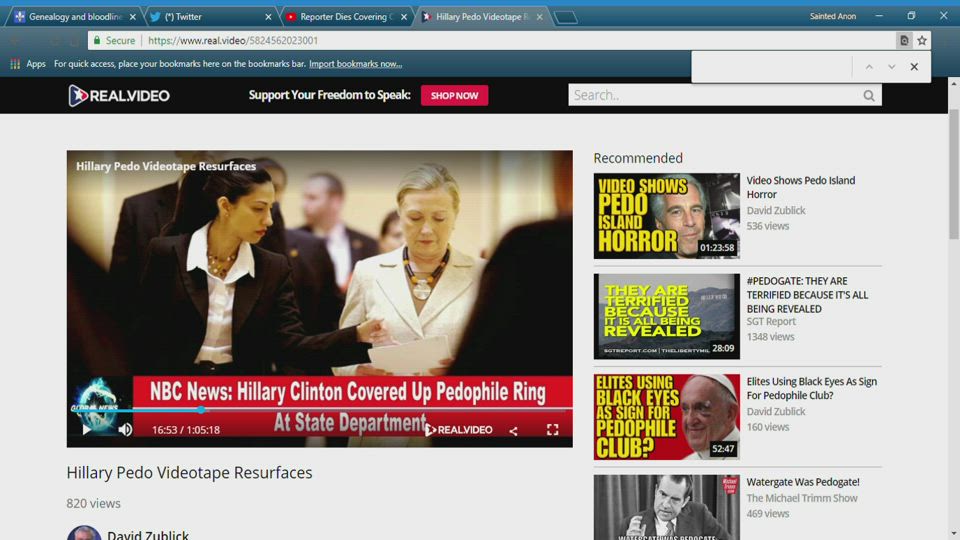The width and height of the screenshot is (960, 540).
Task: Close the find bar
Action: [x=914, y=67]
